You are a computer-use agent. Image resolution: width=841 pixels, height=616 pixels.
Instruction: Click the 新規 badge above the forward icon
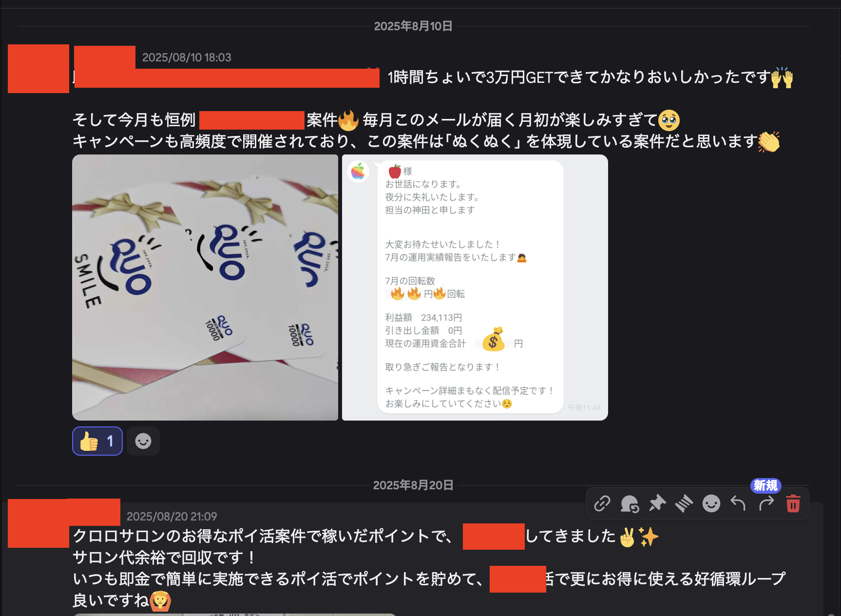765,485
